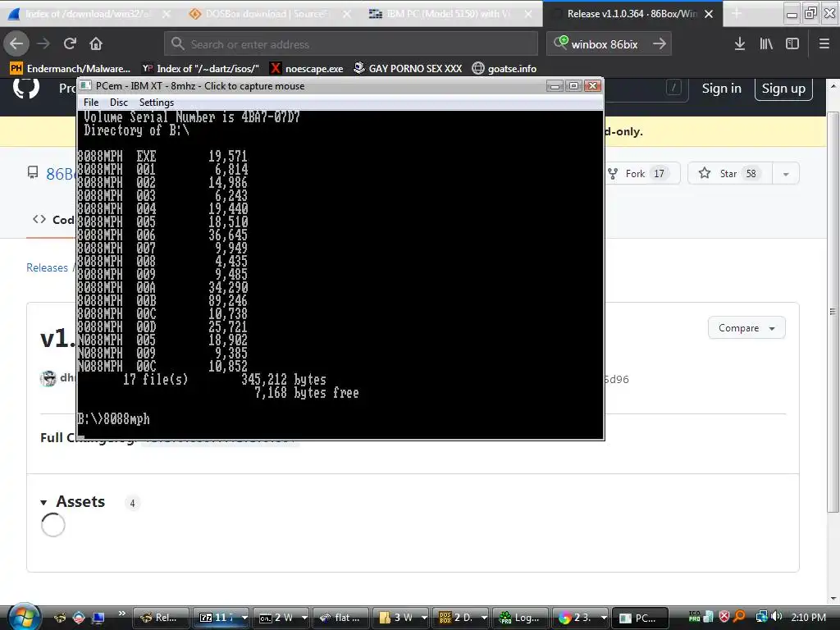
Task: Click the volume speaker tray icon
Action: (777, 617)
